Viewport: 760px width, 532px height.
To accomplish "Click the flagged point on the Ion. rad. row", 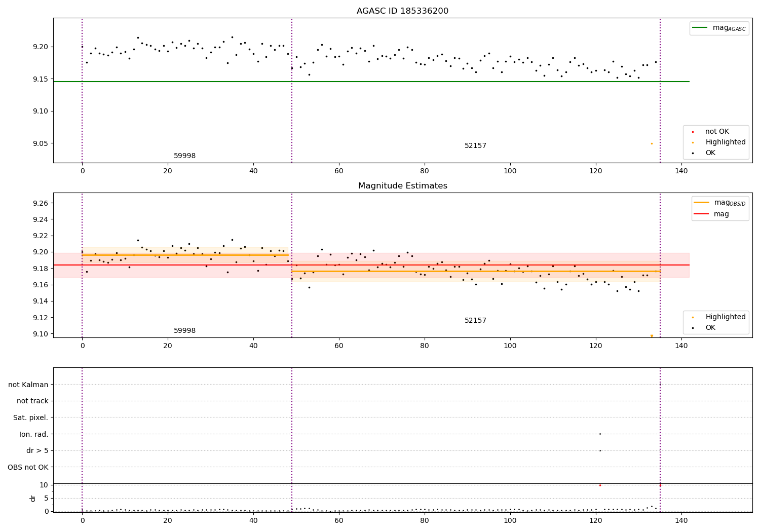I will click(x=600, y=434).
